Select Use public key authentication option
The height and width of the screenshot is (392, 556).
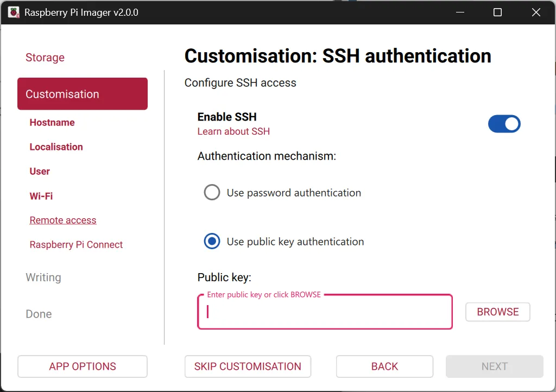coord(212,242)
